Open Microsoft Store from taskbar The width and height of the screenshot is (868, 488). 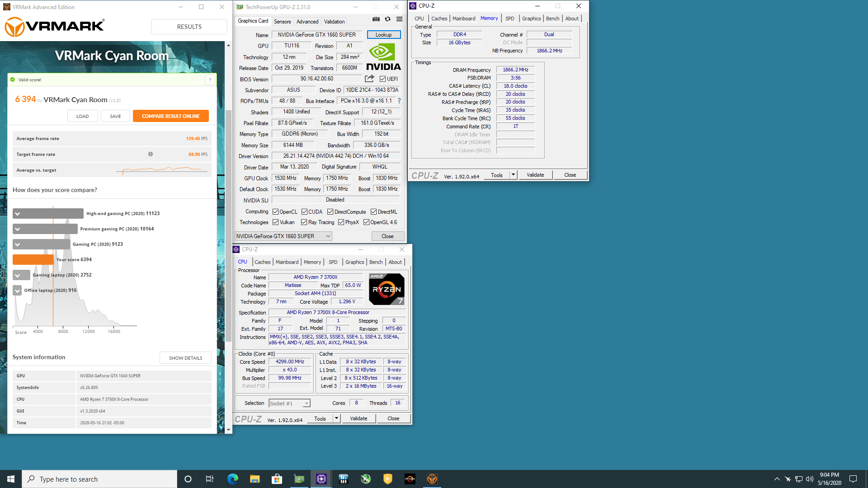pos(277,479)
